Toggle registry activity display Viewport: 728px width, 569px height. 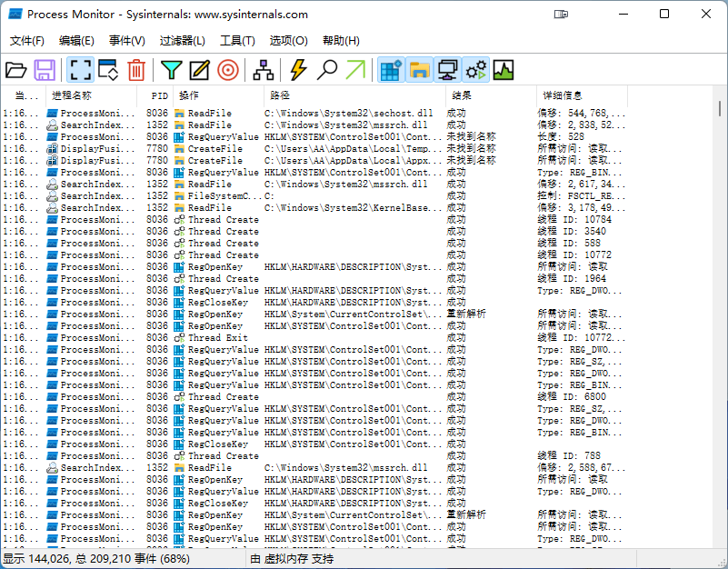[x=391, y=69]
